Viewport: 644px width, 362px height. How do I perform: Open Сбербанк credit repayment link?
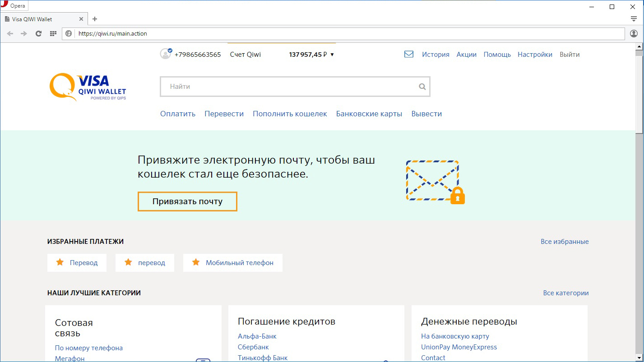(x=253, y=347)
